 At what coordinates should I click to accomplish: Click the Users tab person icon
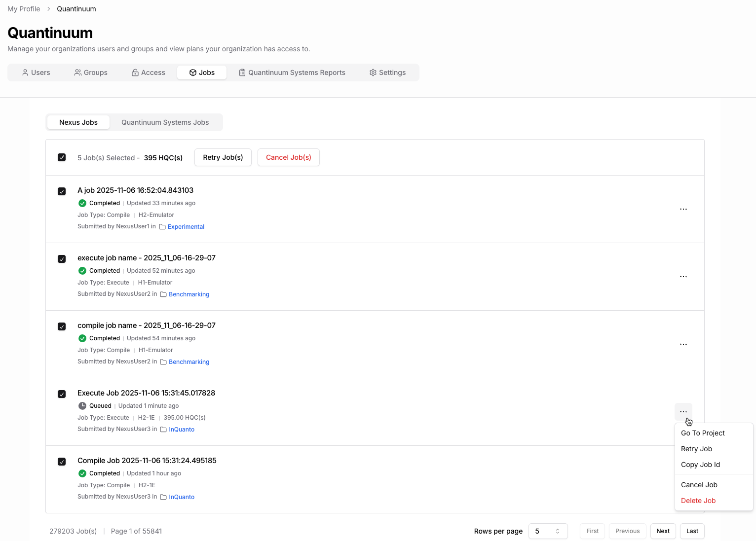pyautogui.click(x=25, y=72)
